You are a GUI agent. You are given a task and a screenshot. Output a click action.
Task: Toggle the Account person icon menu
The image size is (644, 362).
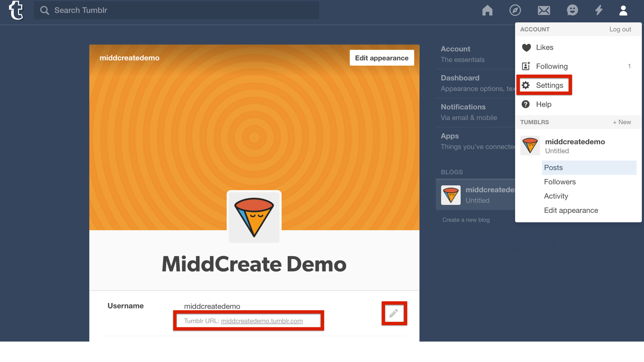point(623,10)
